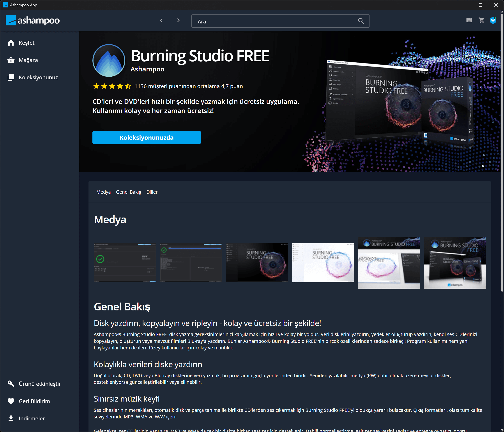Viewport: 504px width, 432px height.
Task: Select İndirmeler in the sidebar
Action: [39, 418]
